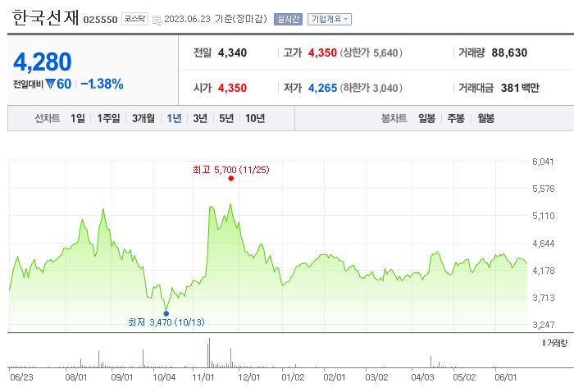Click the change rate -1.38%

point(102,84)
